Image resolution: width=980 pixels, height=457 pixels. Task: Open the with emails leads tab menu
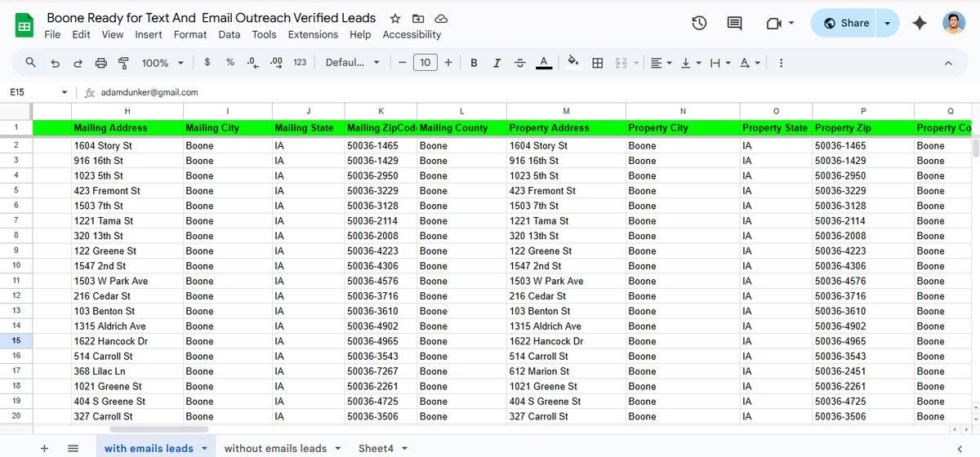[204, 448]
